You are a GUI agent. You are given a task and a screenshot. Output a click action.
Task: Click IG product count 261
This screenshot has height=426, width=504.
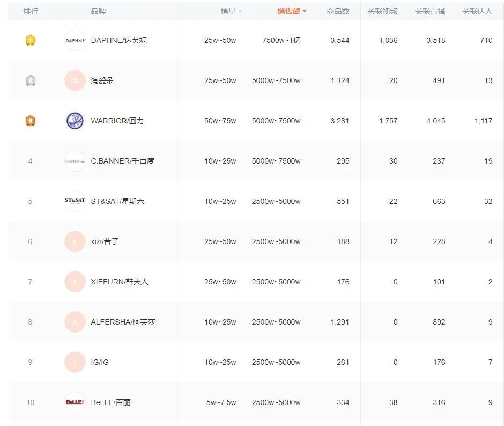pyautogui.click(x=343, y=362)
